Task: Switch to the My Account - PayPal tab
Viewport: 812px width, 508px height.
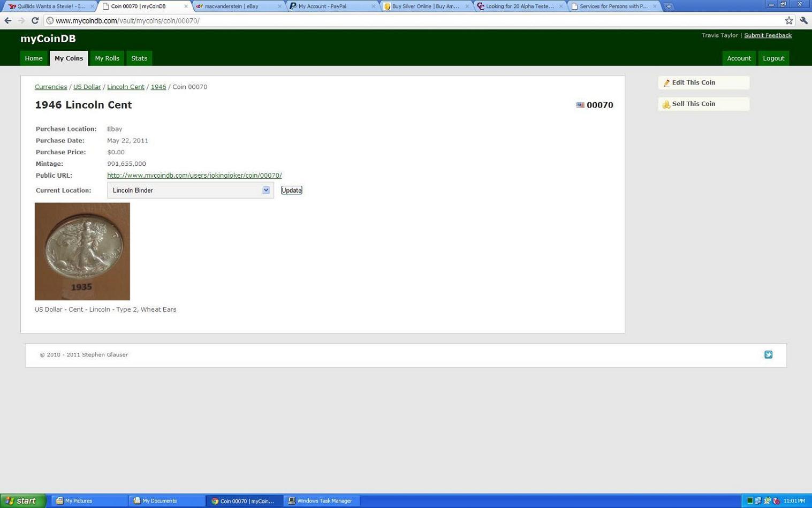Action: pos(332,6)
